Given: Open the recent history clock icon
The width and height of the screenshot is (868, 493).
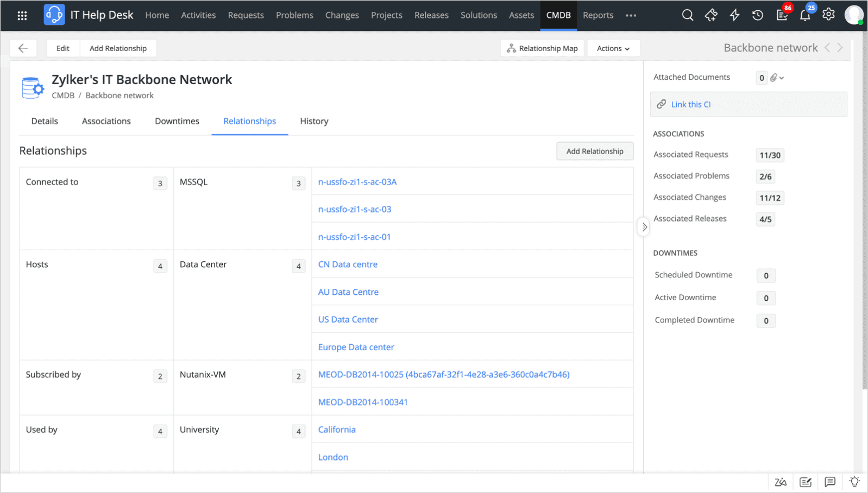Looking at the screenshot, I should click(x=758, y=15).
